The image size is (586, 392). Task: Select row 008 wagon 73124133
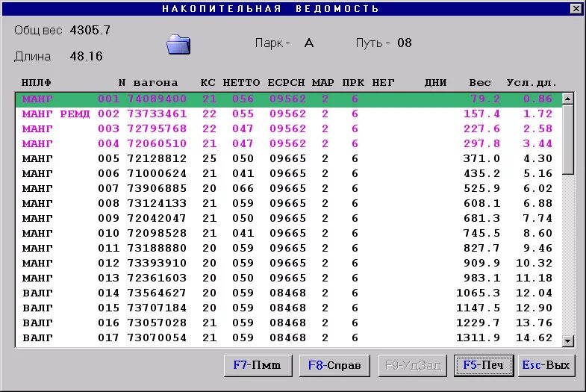point(288,204)
